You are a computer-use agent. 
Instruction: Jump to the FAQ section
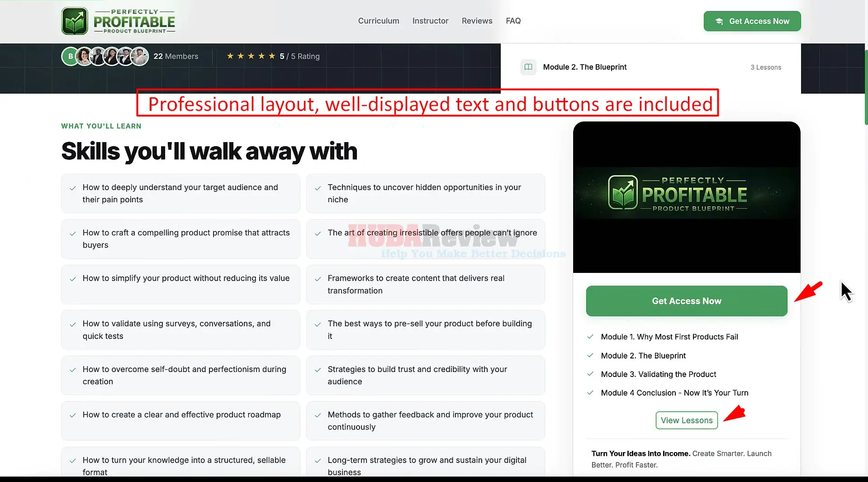(x=513, y=21)
